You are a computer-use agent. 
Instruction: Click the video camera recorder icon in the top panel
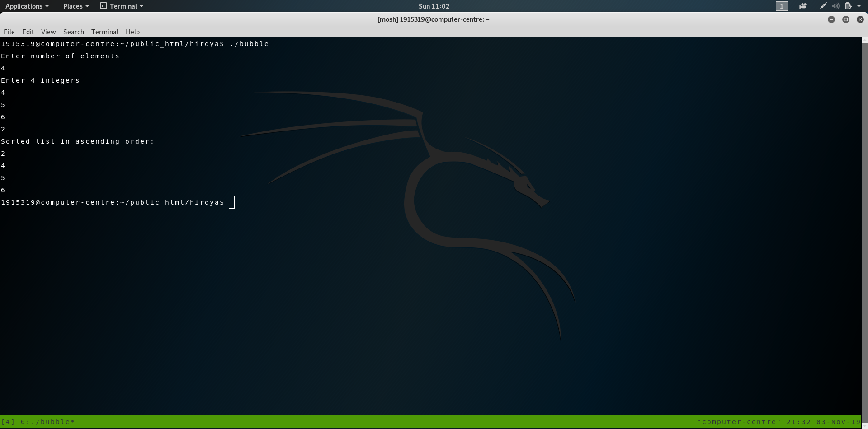pyautogui.click(x=803, y=6)
